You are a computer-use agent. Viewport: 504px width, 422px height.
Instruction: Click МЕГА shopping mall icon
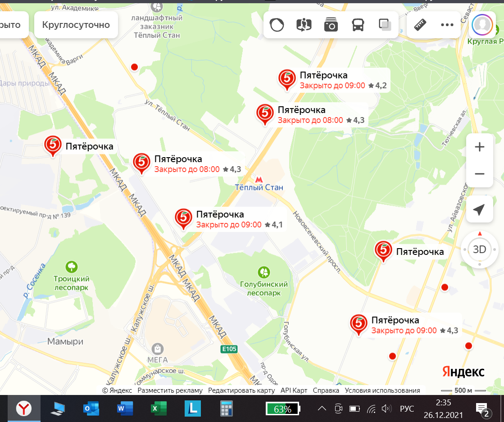158,349
